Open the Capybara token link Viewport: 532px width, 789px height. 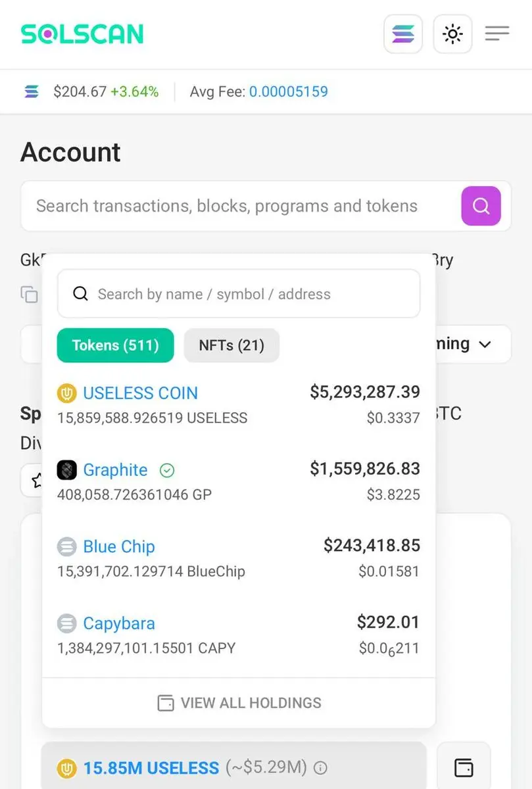click(119, 623)
